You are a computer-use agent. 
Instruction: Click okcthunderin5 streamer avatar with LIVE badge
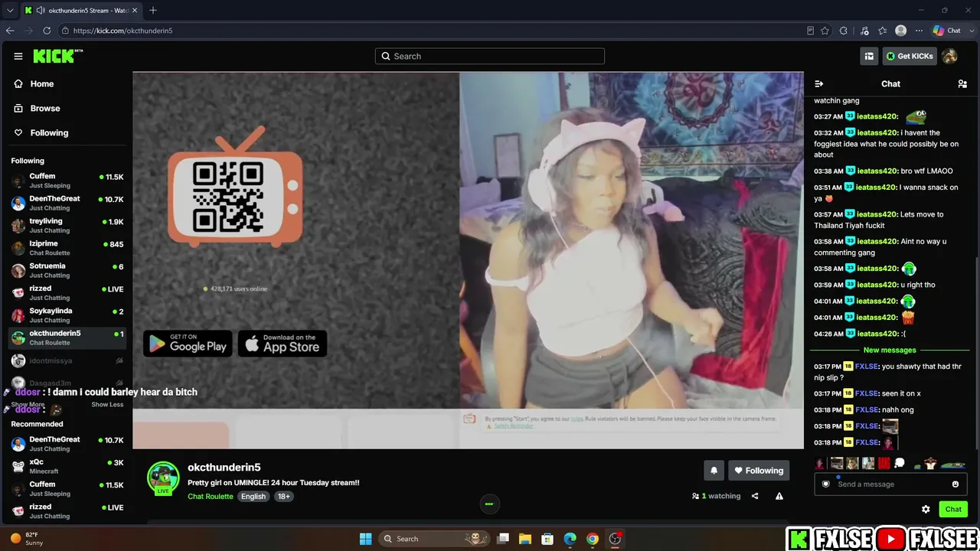[163, 479]
